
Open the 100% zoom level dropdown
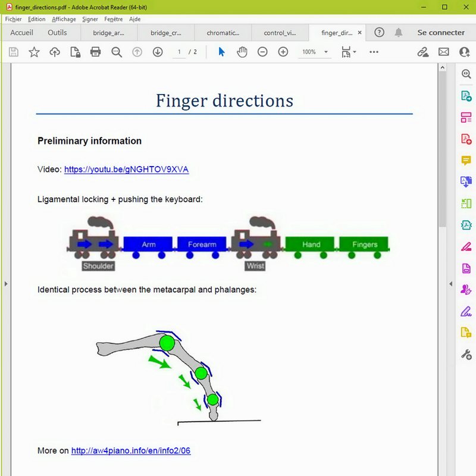[x=315, y=52]
